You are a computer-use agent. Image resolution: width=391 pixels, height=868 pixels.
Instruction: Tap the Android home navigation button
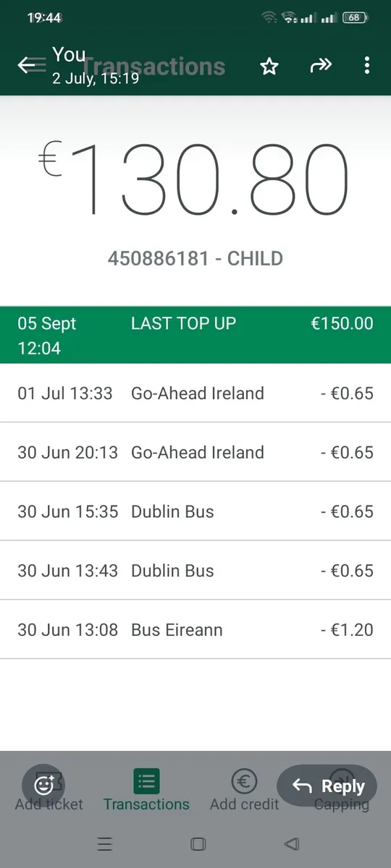pyautogui.click(x=198, y=844)
